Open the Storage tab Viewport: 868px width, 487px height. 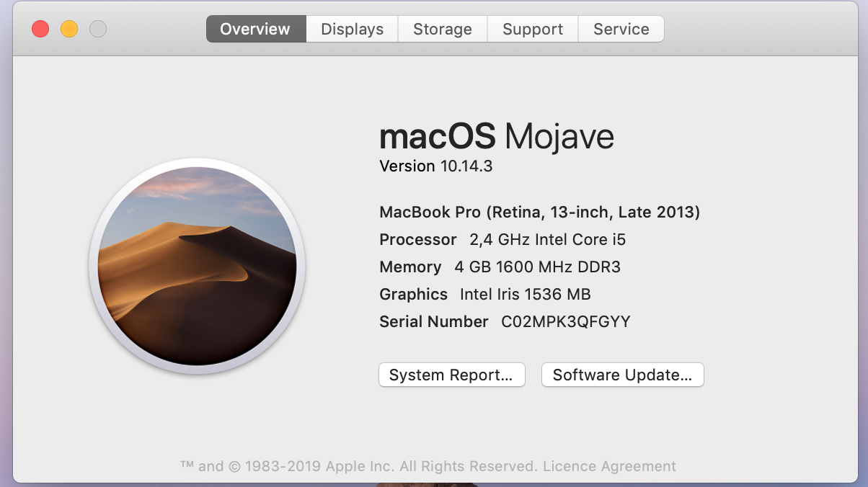coord(442,30)
